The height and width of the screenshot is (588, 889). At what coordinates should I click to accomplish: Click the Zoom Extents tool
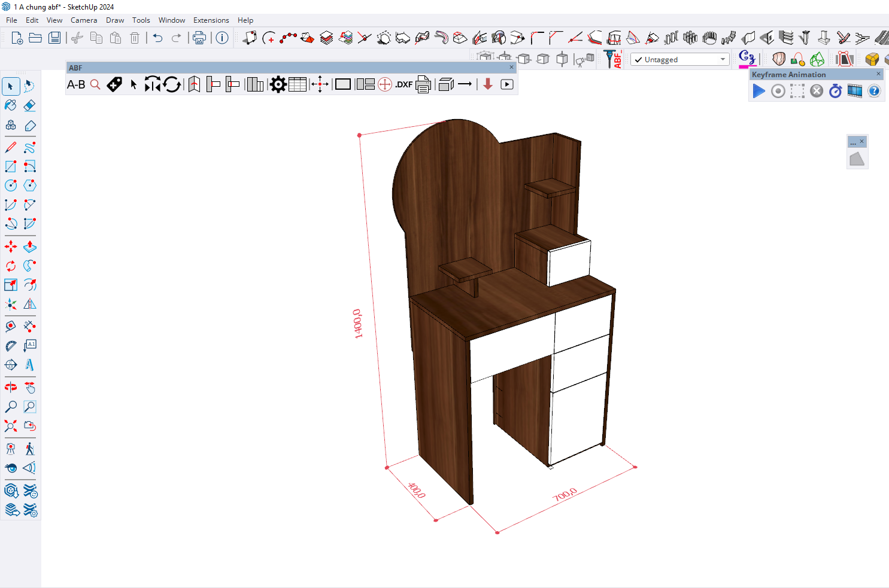click(x=11, y=426)
